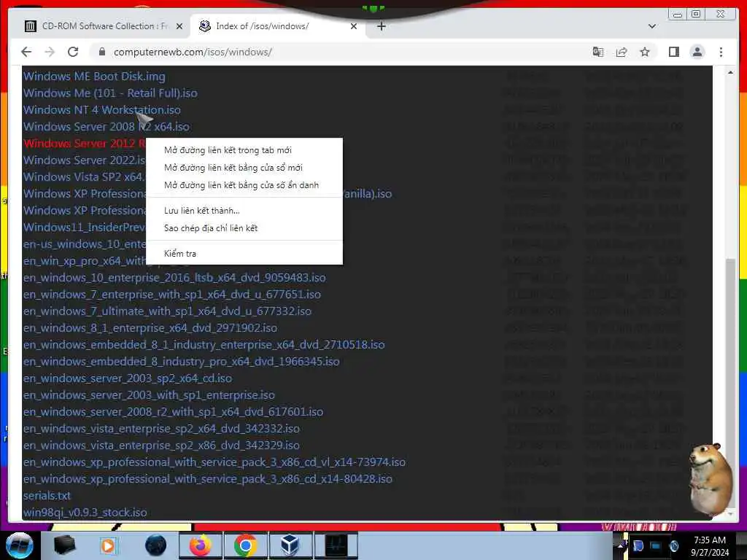Open the black box taskbar icon
The image size is (747, 560).
pyautogui.click(x=64, y=545)
